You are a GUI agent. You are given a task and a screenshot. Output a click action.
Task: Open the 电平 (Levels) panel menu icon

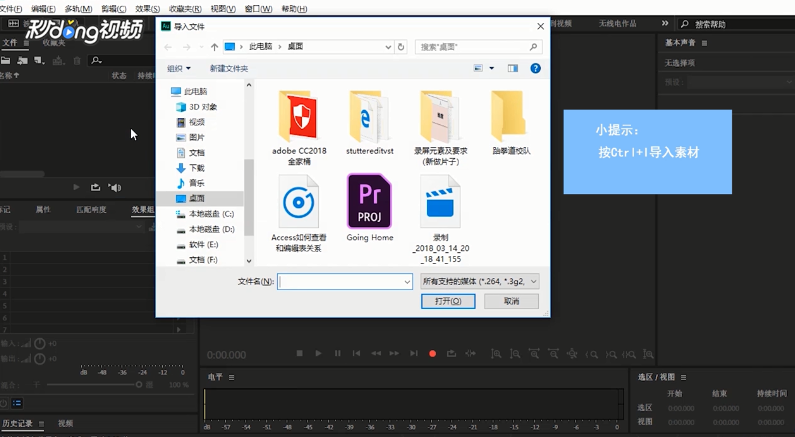click(x=232, y=377)
